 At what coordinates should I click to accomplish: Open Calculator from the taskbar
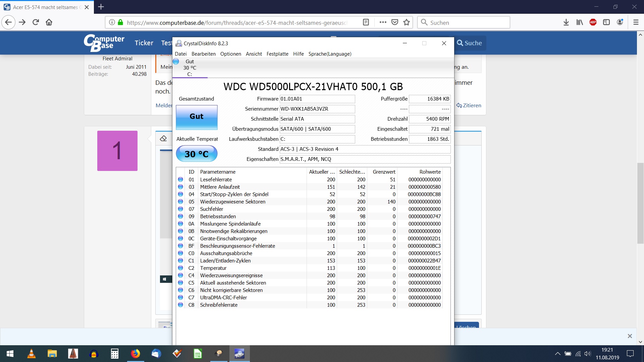pos(115,354)
